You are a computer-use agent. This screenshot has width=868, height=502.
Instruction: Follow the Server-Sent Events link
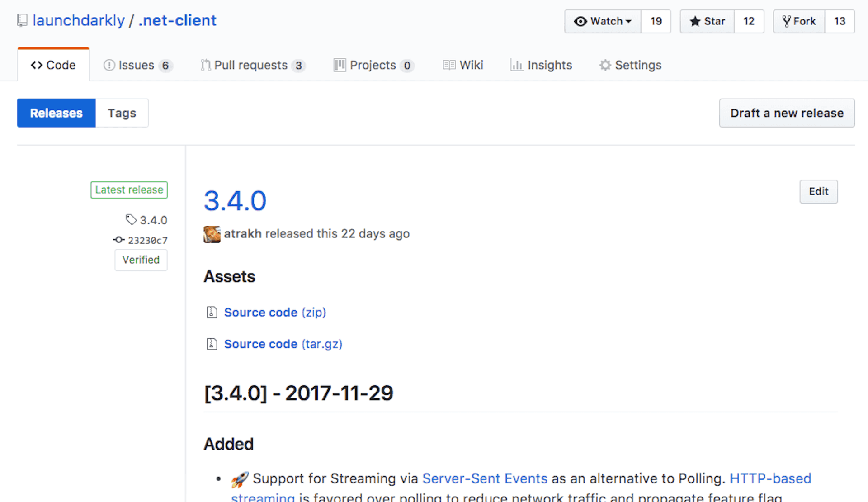click(x=484, y=478)
